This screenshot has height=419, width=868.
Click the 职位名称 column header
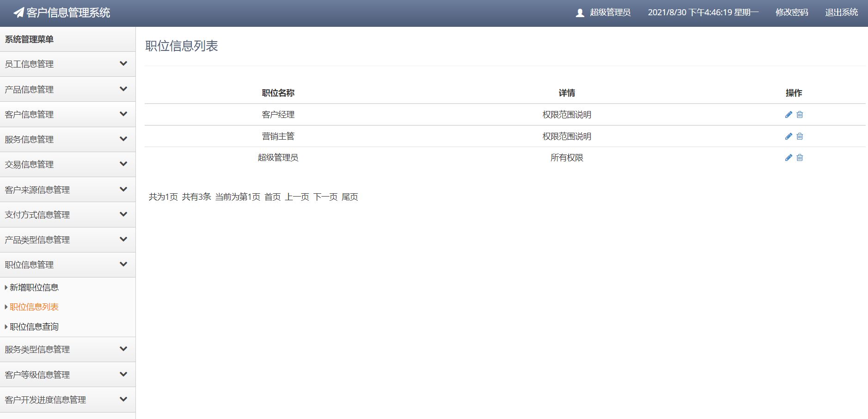278,93
